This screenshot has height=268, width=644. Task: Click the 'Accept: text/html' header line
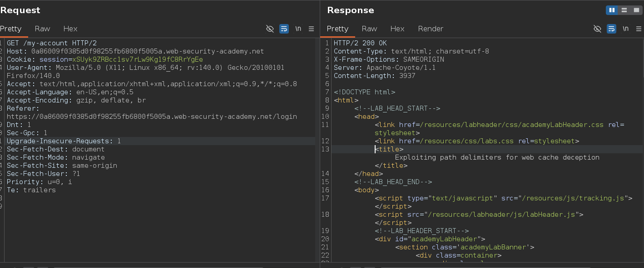tap(152, 84)
